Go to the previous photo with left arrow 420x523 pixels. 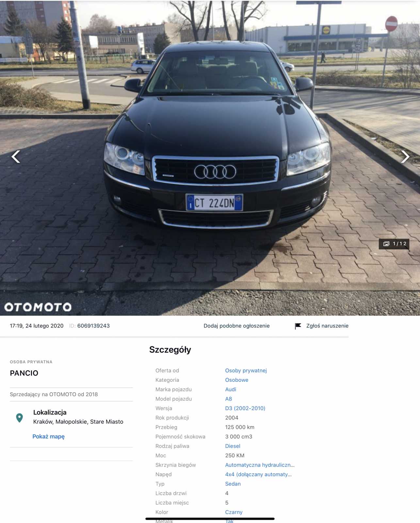(16, 157)
